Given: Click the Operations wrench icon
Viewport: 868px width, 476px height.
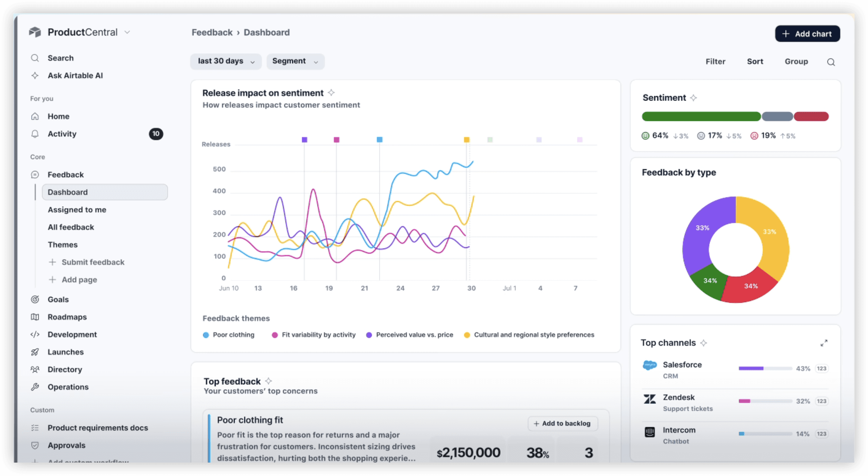Looking at the screenshot, I should click(35, 387).
